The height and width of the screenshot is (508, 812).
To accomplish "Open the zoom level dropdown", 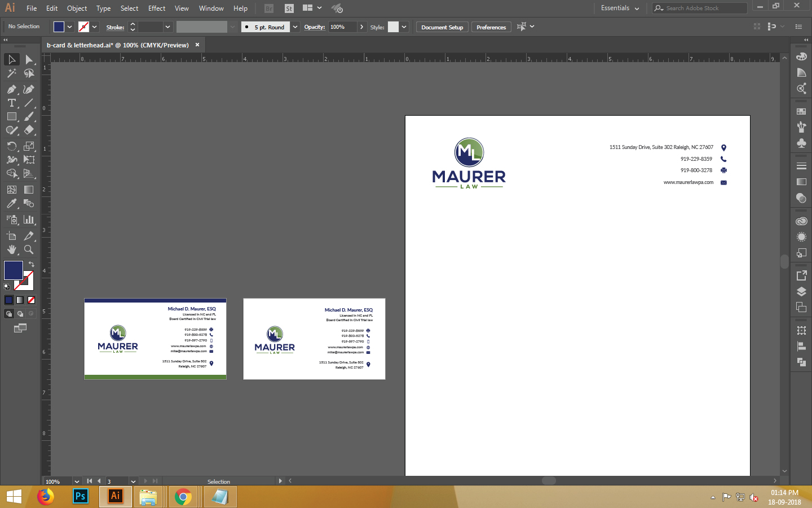I will [77, 481].
